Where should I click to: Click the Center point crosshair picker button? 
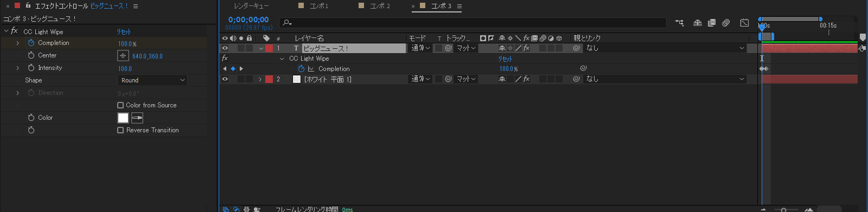point(123,55)
